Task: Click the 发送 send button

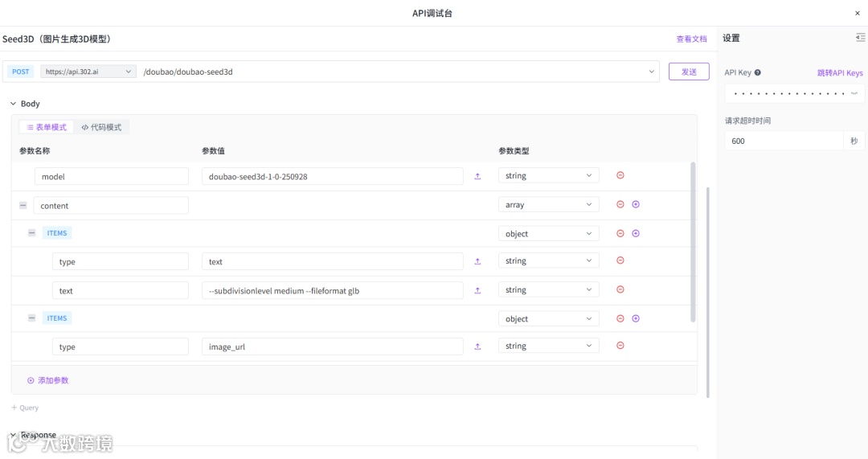Action: click(689, 72)
